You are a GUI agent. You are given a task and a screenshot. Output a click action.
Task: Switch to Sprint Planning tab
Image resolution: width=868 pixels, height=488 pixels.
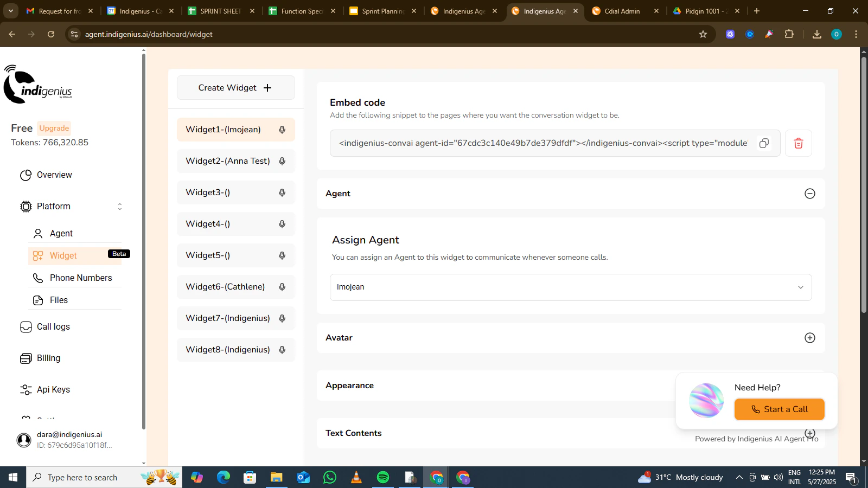point(383,11)
